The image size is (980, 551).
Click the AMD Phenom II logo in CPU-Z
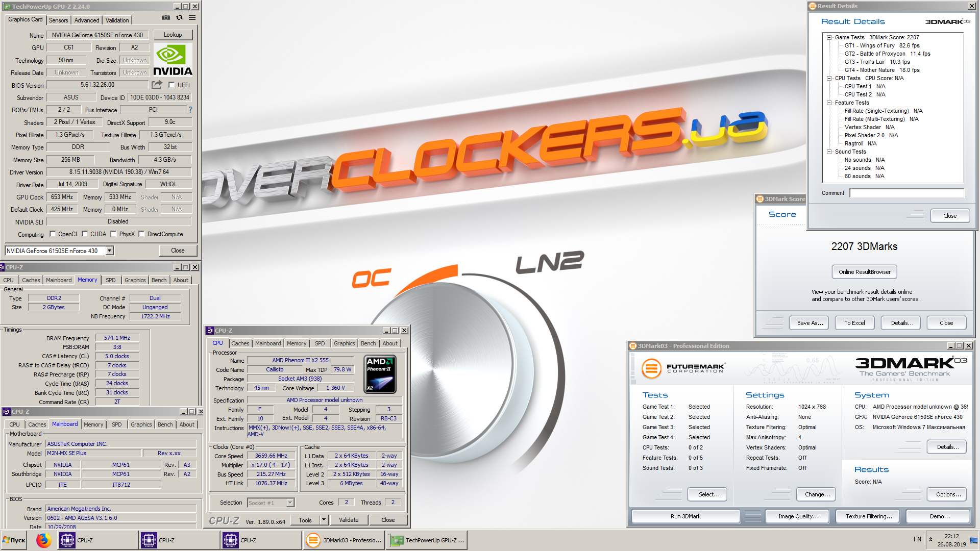pyautogui.click(x=380, y=374)
